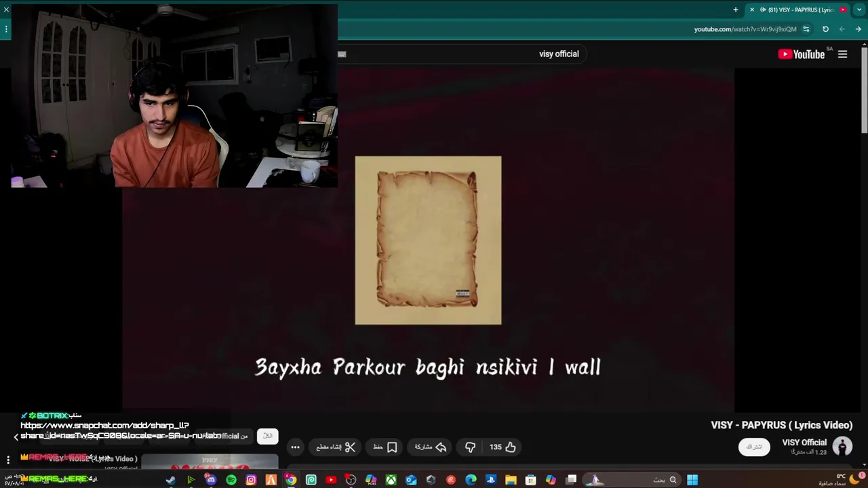The height and width of the screenshot is (488, 868).
Task: Click the VISY - PAPYRUS ( Lyrics Video) title
Action: tap(781, 425)
